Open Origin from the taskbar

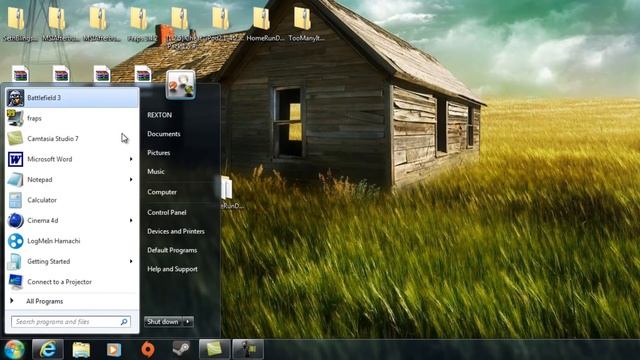[147, 350]
